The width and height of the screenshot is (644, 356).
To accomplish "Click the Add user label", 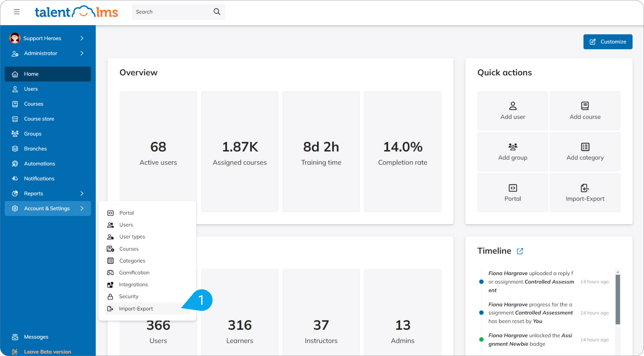I will [x=513, y=117].
